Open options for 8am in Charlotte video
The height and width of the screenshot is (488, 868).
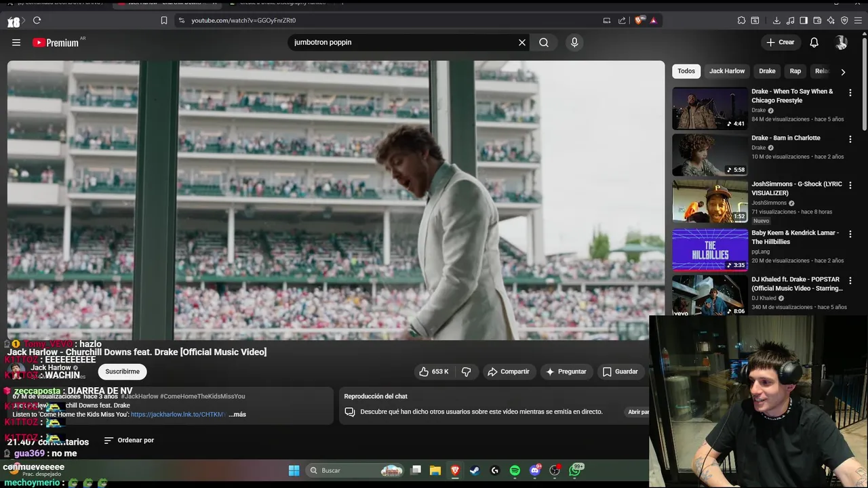pos(850,139)
